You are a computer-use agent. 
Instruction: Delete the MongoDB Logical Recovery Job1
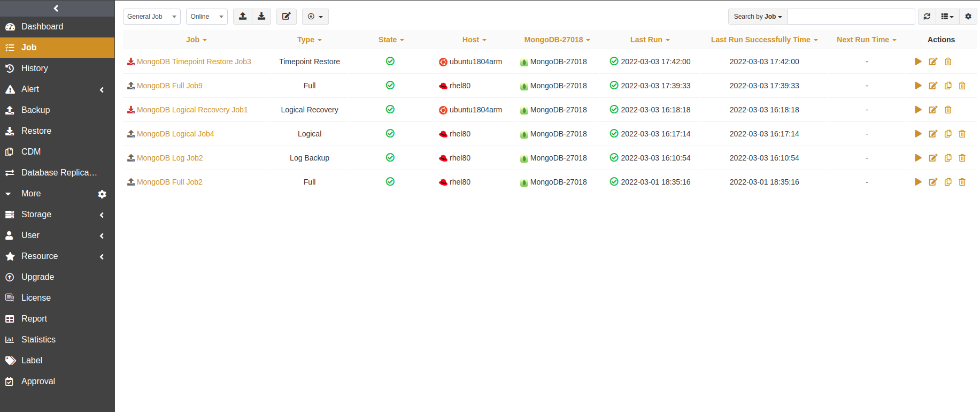coord(948,110)
